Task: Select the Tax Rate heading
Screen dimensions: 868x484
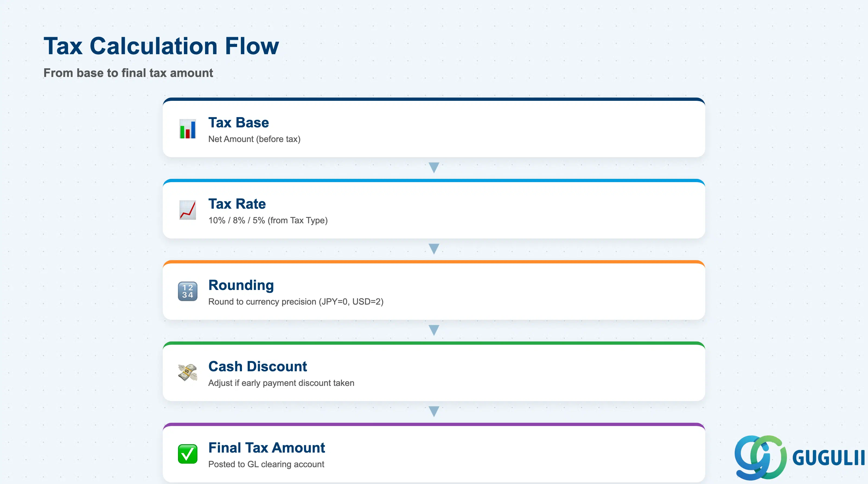Action: pyautogui.click(x=237, y=204)
